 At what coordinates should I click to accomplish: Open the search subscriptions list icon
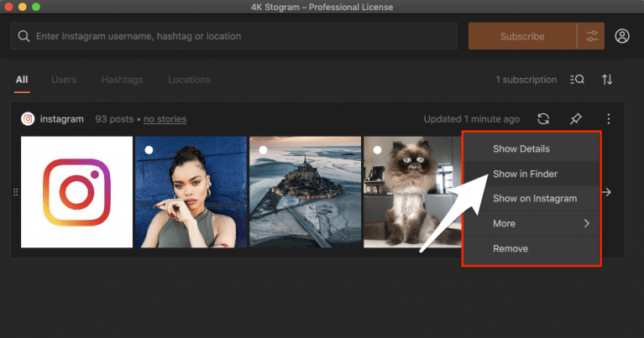tap(577, 79)
